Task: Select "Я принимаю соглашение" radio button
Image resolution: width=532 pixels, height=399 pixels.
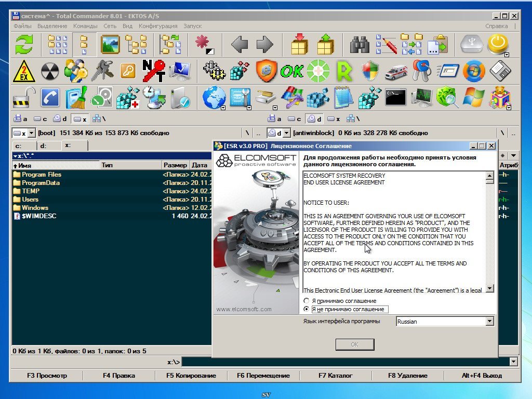Action: (x=306, y=301)
